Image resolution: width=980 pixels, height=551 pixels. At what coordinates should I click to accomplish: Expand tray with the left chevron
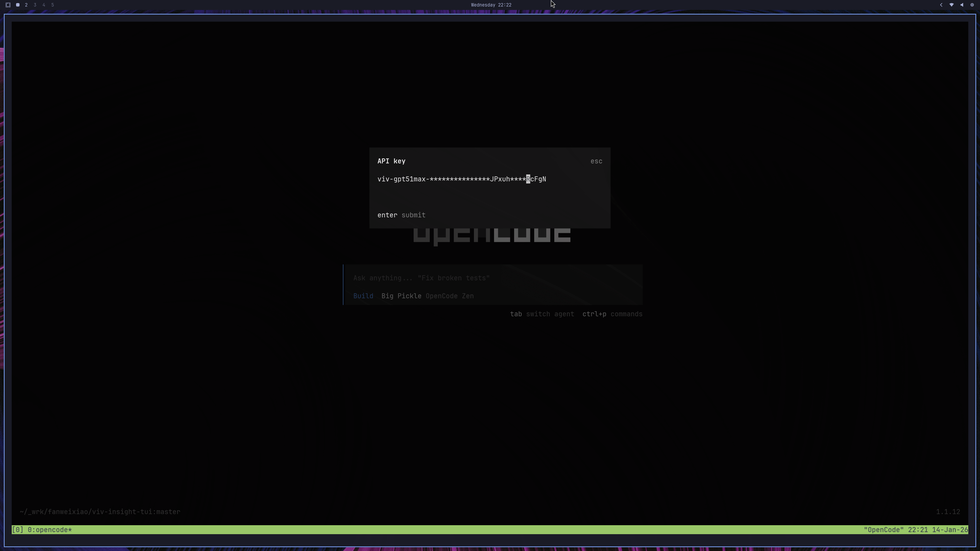(941, 5)
